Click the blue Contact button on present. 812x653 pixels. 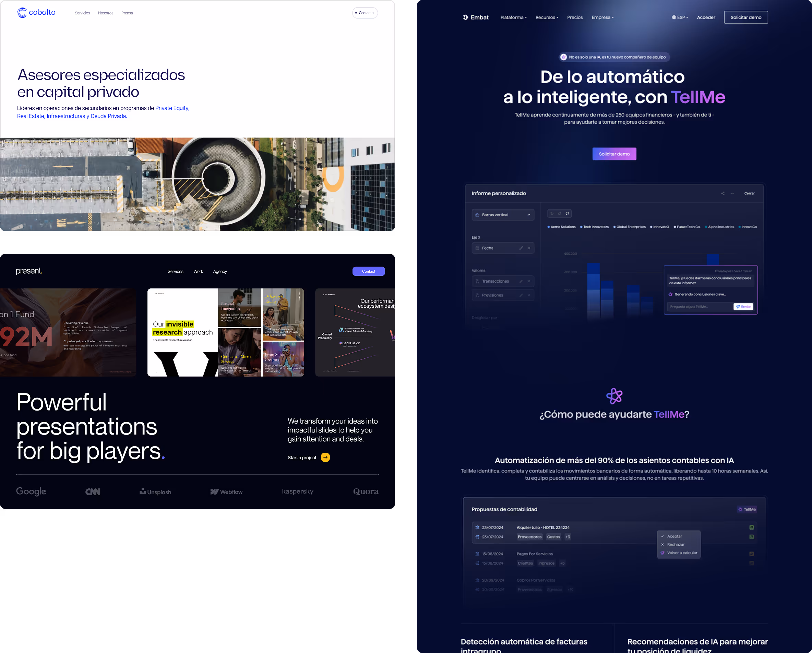click(x=368, y=272)
